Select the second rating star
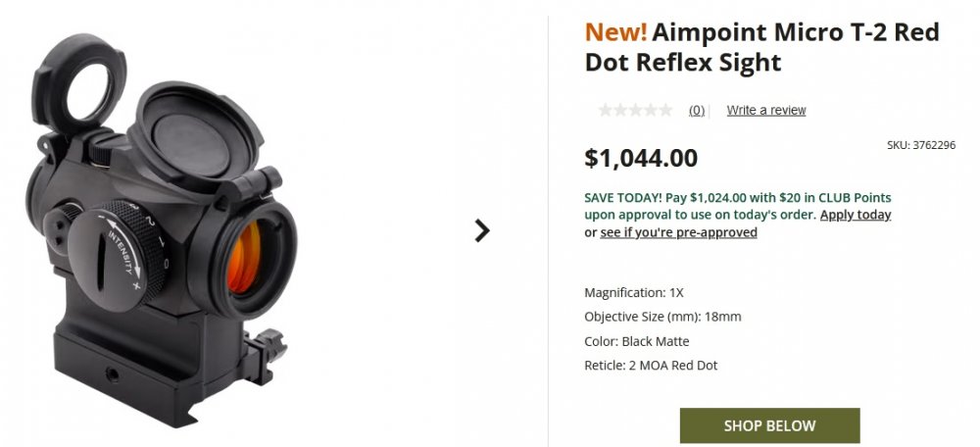 click(620, 110)
